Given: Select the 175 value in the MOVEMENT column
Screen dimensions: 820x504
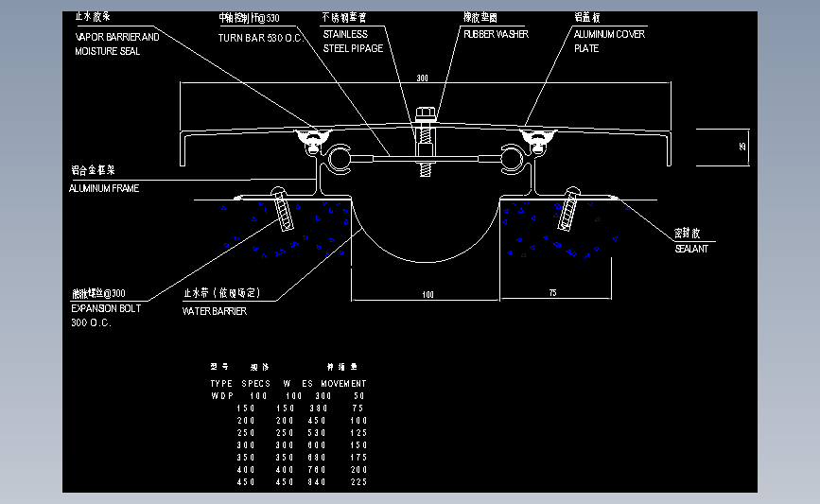Looking at the screenshot, I should [x=358, y=458].
